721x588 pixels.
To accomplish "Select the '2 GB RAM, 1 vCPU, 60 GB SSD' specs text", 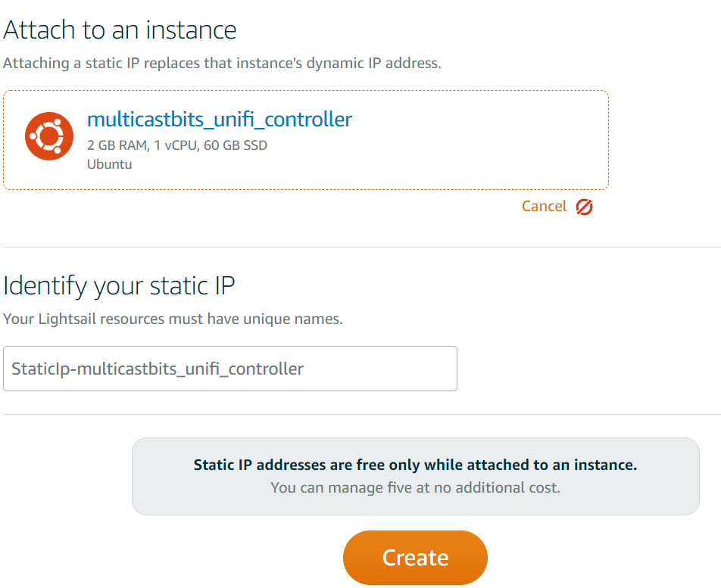I will (177, 145).
